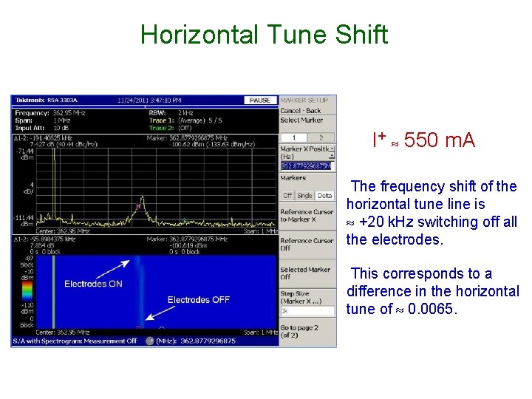
Task: Click the -100.62 dBm marker level readout
Action: click(x=212, y=144)
